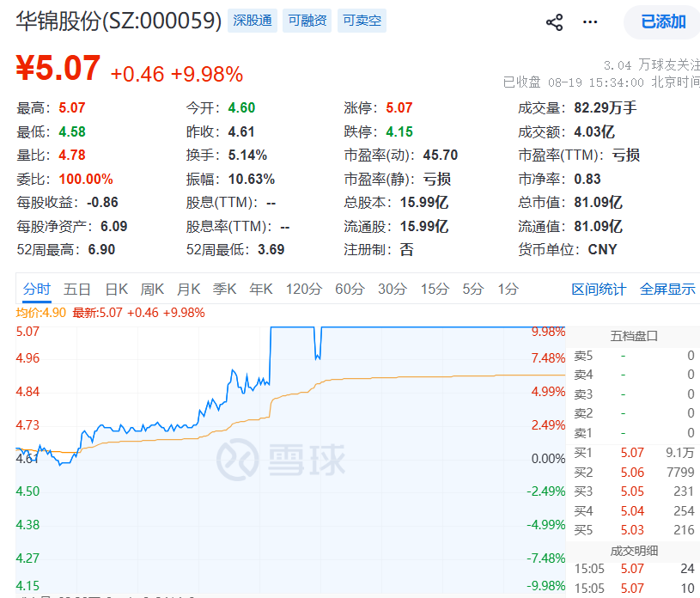Click the stock title 华锦股份(SZ:000059)
This screenshot has height=598, width=700.
pos(119,21)
